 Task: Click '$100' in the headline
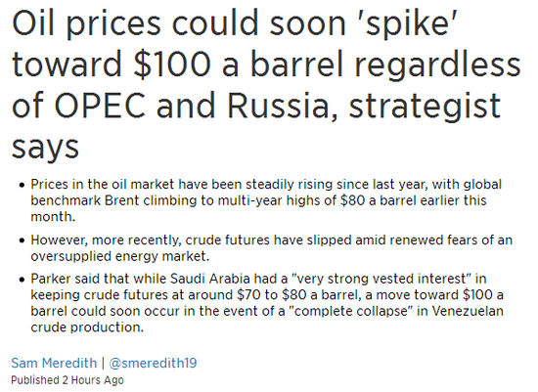click(172, 65)
